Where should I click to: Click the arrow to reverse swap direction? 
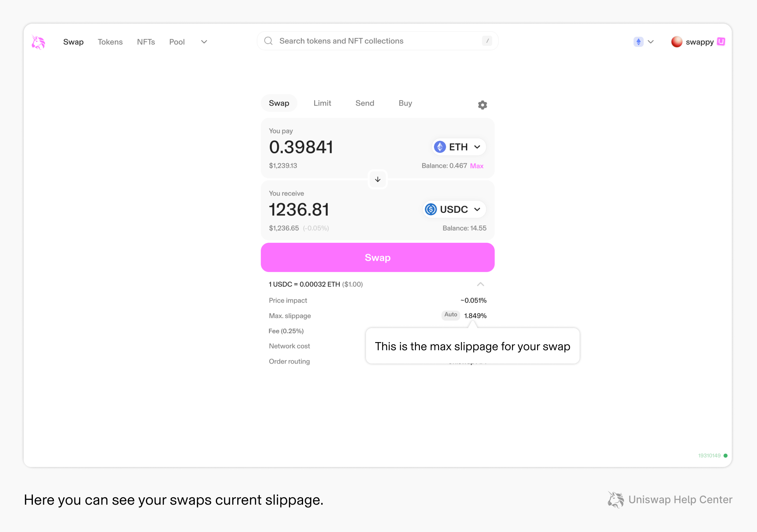(x=377, y=179)
